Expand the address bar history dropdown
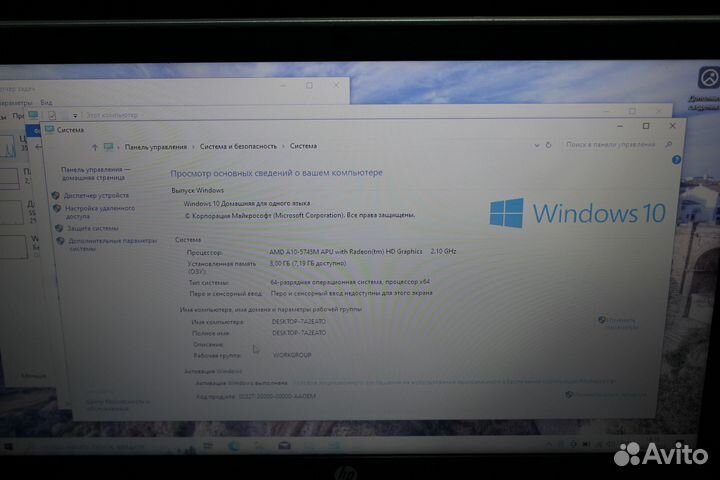The height and width of the screenshot is (480, 720). [535, 145]
